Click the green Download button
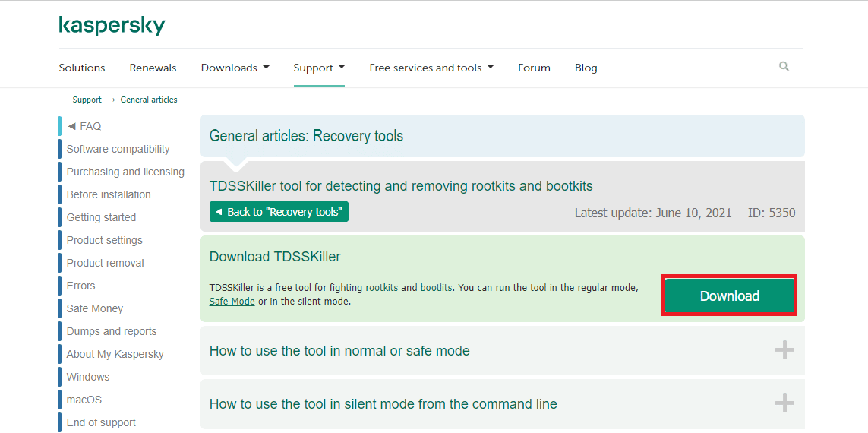868x433 pixels. (729, 296)
